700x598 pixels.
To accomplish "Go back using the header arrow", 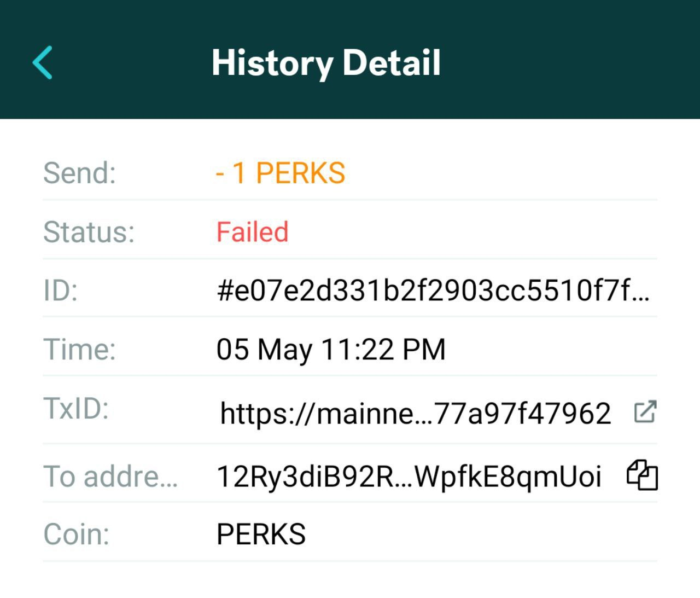I will [43, 62].
